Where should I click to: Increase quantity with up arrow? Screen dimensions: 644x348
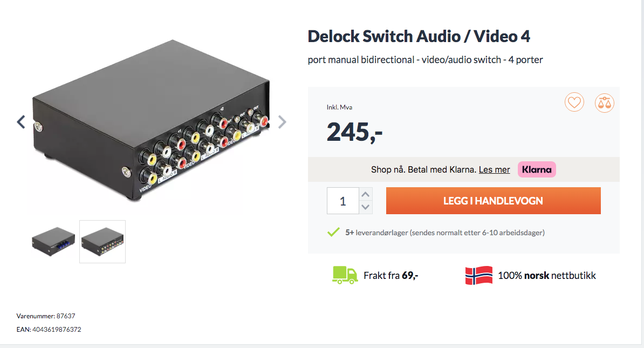366,195
